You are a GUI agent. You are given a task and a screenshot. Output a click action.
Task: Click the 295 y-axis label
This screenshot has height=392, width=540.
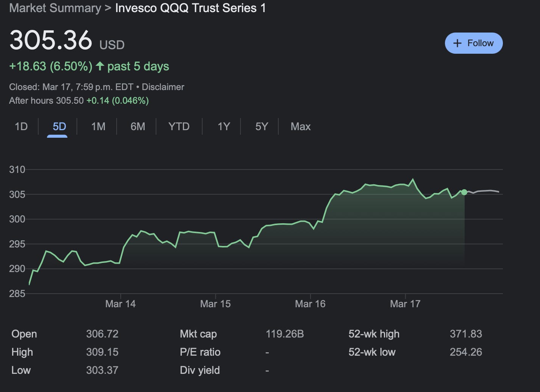[17, 244]
